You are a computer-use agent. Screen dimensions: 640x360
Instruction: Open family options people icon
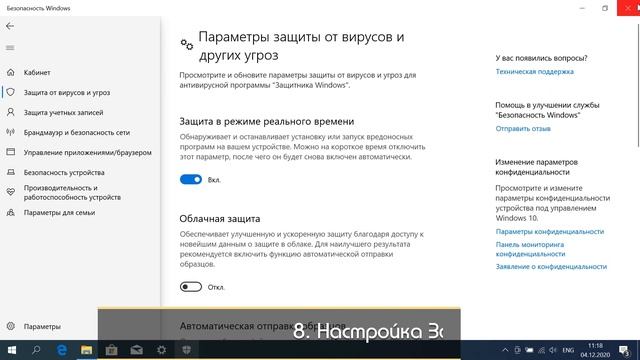click(x=11, y=212)
